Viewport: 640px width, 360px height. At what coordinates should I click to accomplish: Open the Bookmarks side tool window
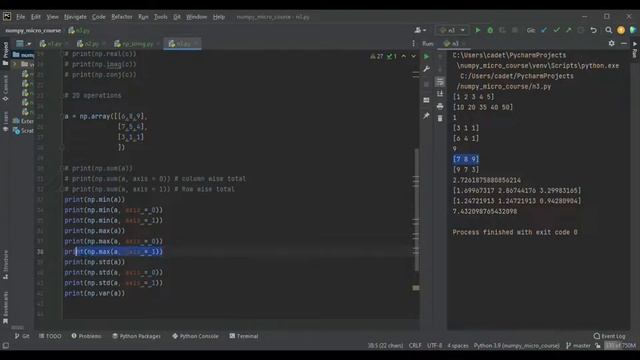coord(5,308)
